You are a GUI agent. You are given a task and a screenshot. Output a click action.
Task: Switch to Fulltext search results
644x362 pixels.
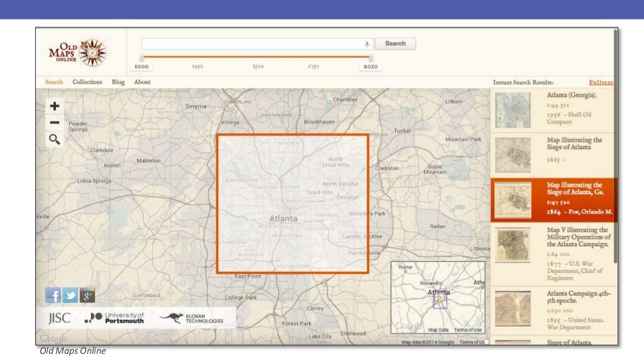[x=601, y=82]
